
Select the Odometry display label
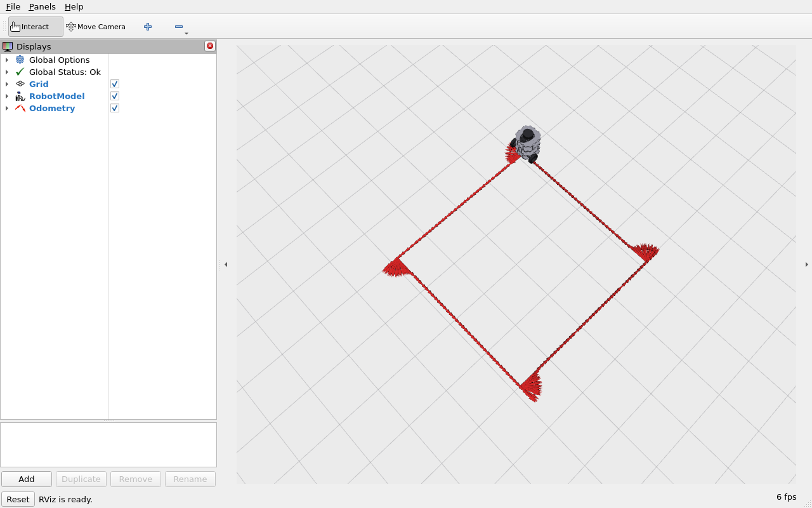[52, 108]
